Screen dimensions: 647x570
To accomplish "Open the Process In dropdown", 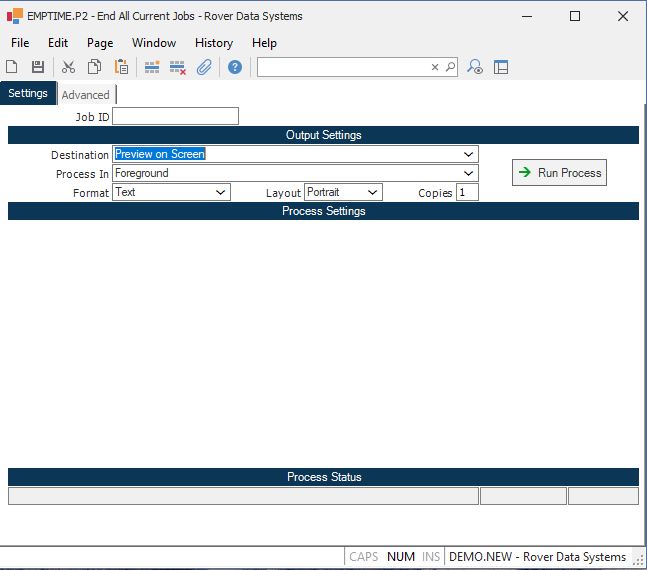I will 468,173.
